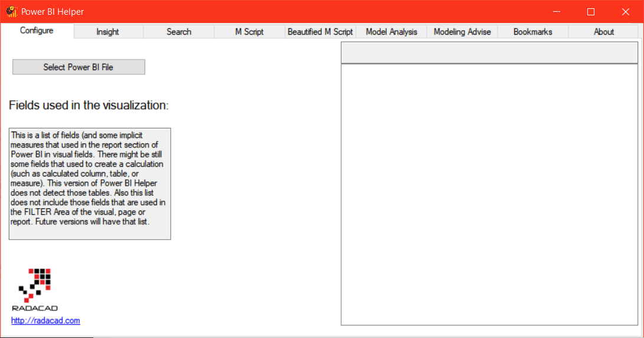The image size is (644, 338).
Task: Maximize the Power BI Helper window
Action: 591,11
